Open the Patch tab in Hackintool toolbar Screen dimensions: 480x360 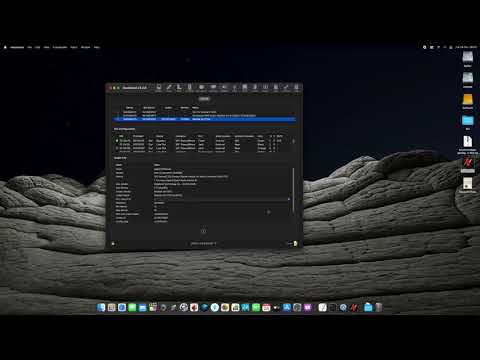[169, 88]
